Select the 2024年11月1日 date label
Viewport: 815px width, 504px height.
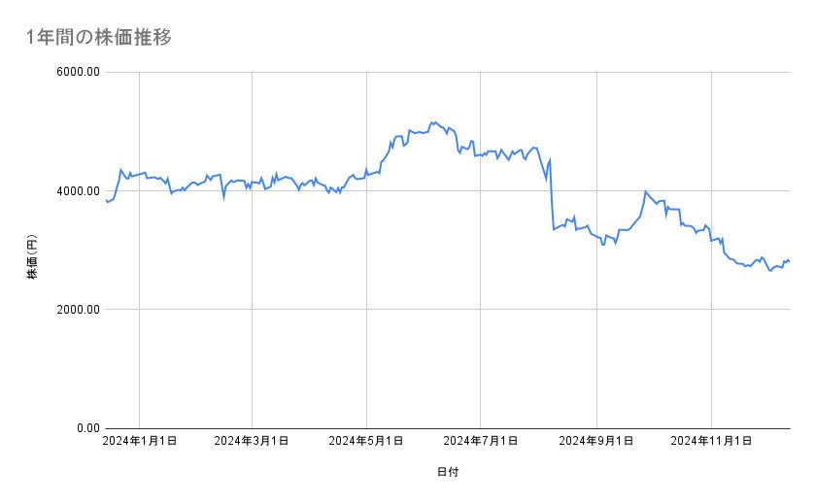(x=710, y=442)
